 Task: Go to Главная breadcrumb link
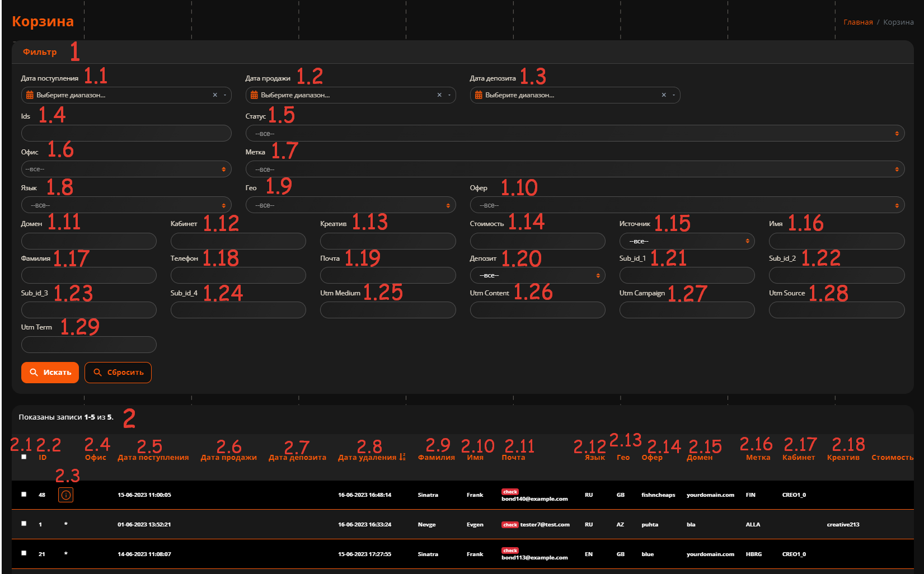point(858,22)
